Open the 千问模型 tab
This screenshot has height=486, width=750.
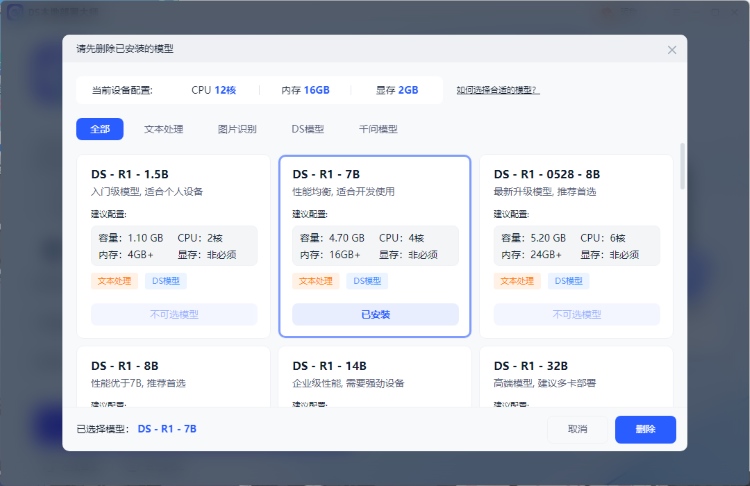pos(378,129)
